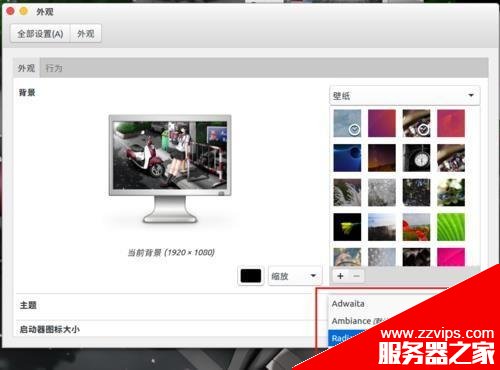The height and width of the screenshot is (370, 500).
Task: Select the brown wallpaper with clock badge
Action: tap(416, 123)
